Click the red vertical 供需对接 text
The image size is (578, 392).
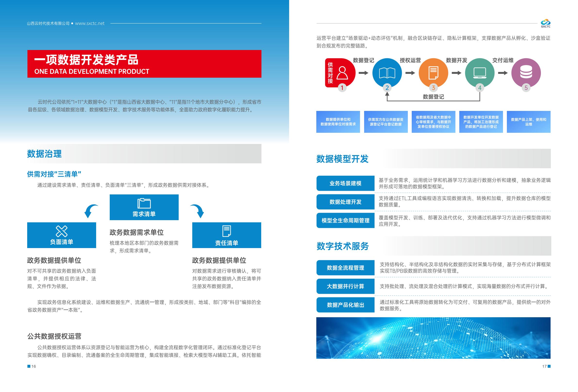330,73
